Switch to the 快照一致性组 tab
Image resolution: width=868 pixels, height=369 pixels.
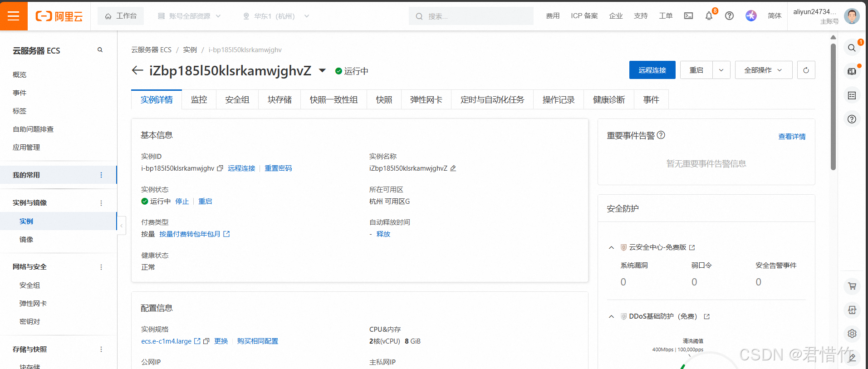tap(333, 99)
